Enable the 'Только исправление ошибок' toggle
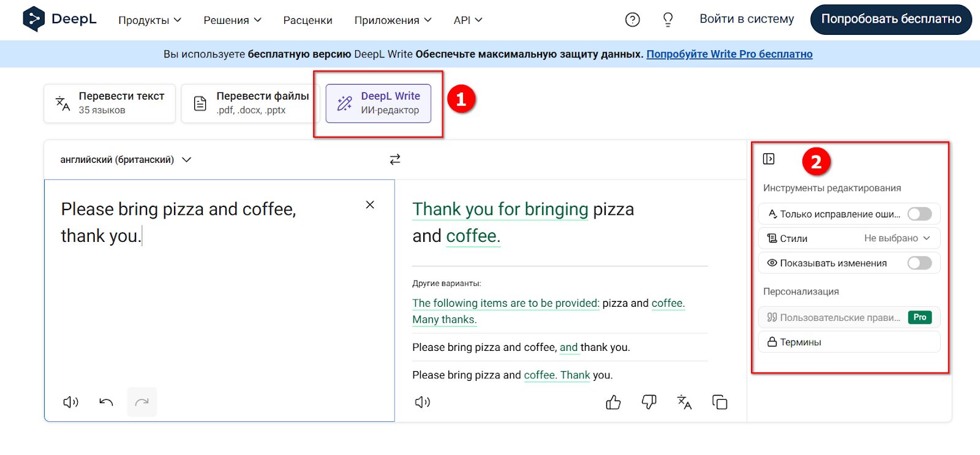 (919, 214)
